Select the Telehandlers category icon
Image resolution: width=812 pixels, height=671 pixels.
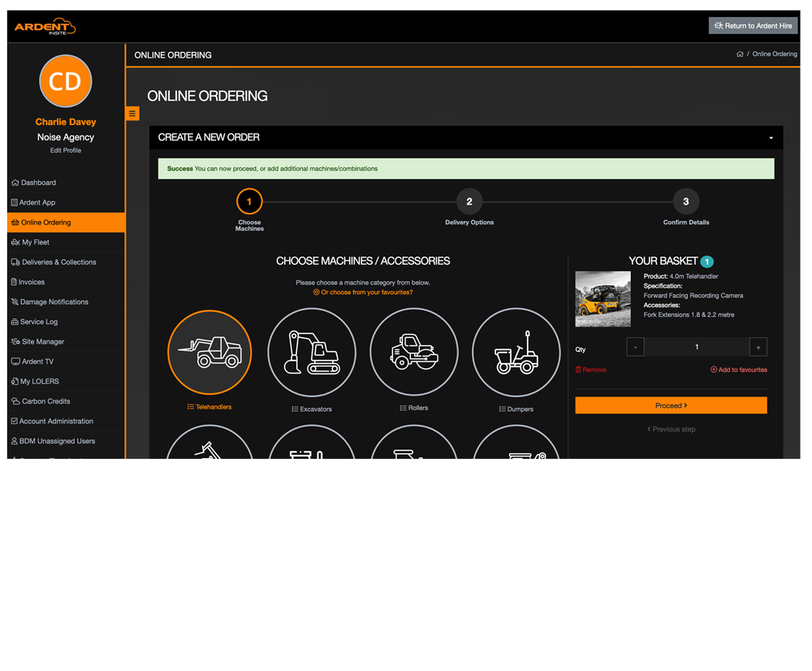tap(209, 353)
